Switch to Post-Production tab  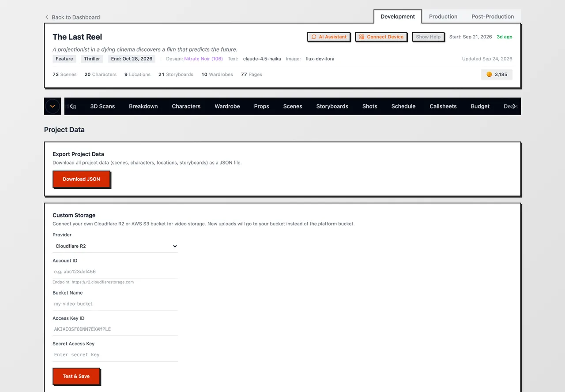click(493, 16)
